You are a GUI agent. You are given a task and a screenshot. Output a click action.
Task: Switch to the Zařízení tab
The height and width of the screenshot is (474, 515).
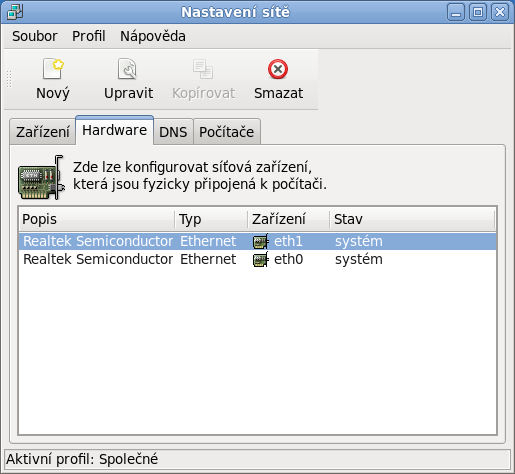[x=43, y=132]
